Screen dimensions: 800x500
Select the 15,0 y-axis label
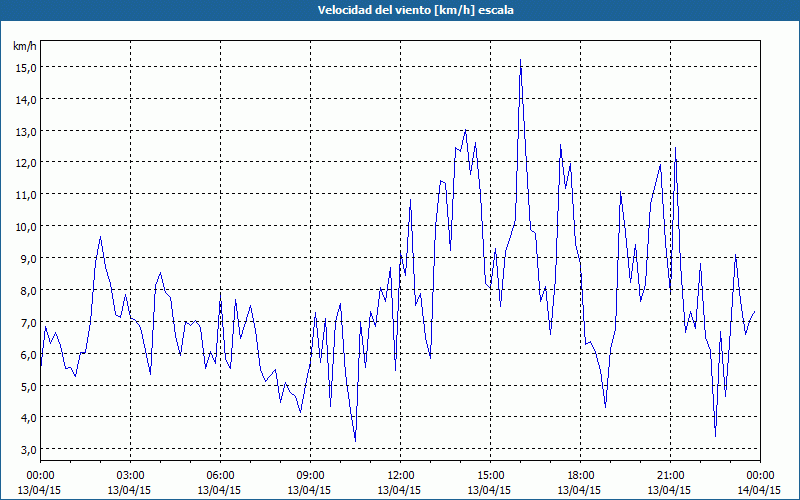click(x=26, y=67)
